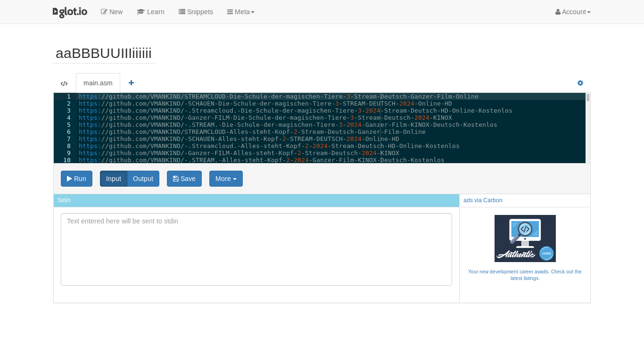
Task: Edit the snippet title aaBBBUUIIIiiiiii
Action: pos(104,53)
